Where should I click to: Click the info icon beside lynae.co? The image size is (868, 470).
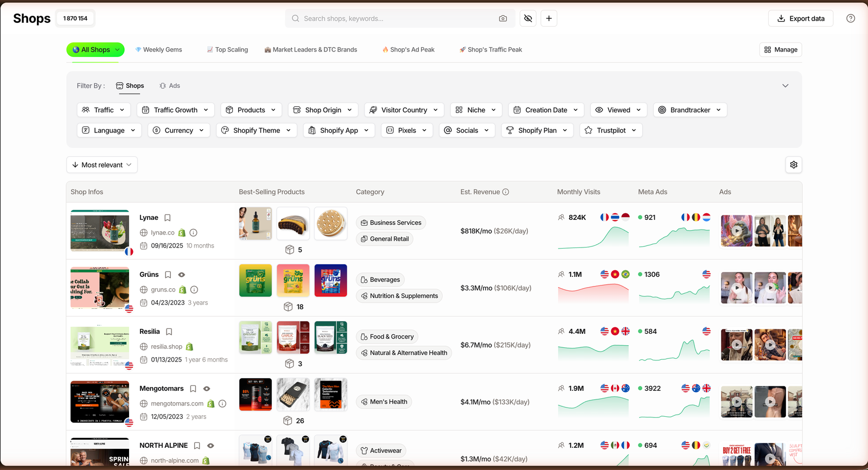point(194,233)
